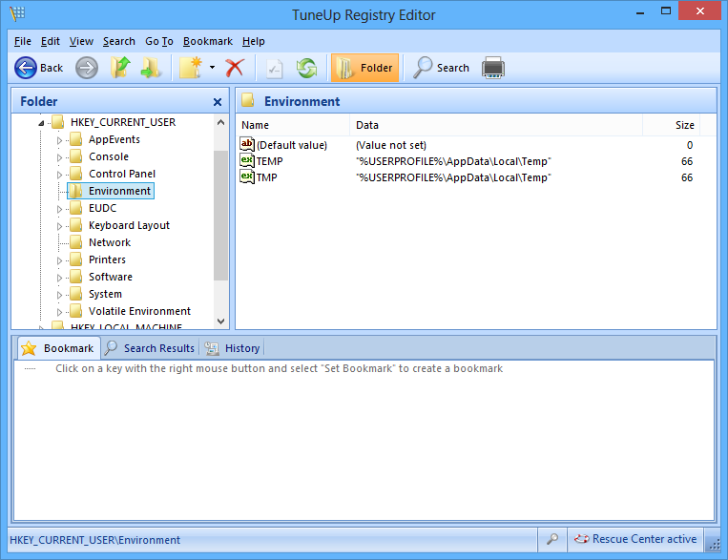Click the printer icon
Viewport: 728px width, 560px height.
[493, 68]
